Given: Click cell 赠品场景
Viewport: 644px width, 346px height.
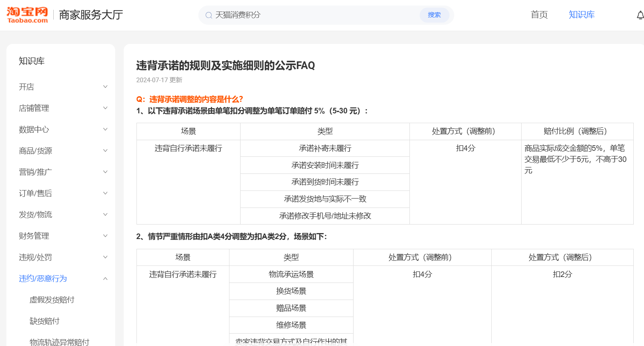Looking at the screenshot, I should pos(291,309).
